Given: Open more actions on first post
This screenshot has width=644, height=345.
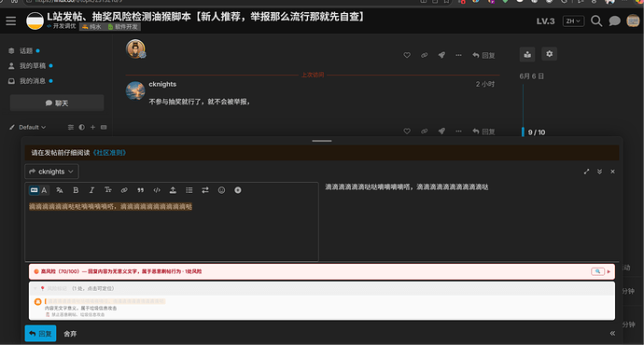Looking at the screenshot, I should (x=458, y=55).
